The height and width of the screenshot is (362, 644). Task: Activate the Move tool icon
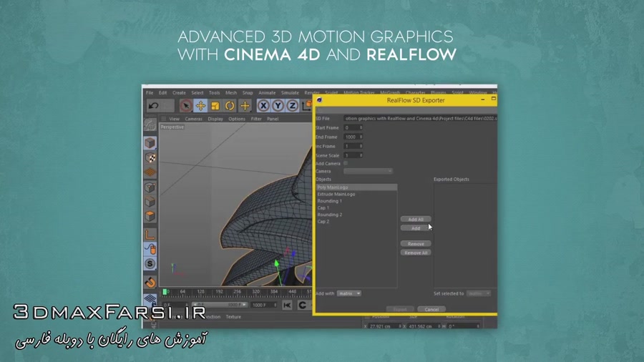coord(200,106)
